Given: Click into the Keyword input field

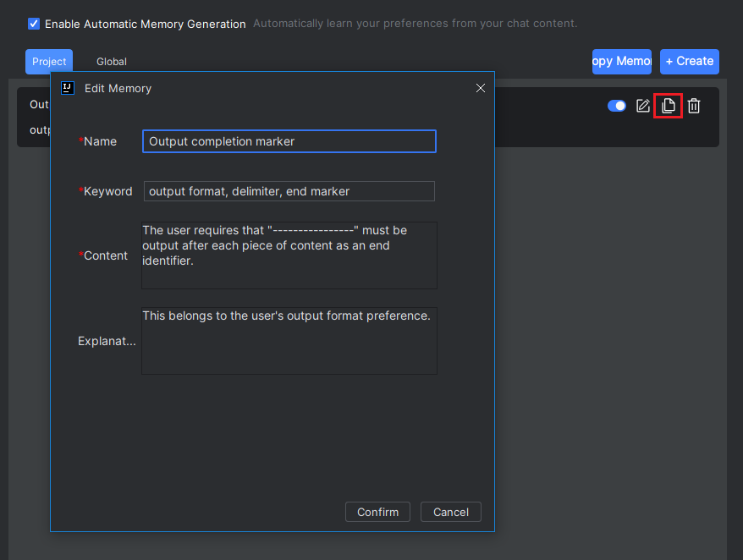Looking at the screenshot, I should (x=289, y=191).
